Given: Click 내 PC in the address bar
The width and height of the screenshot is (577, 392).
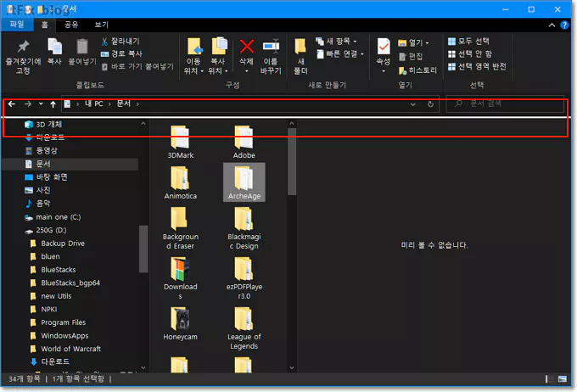Looking at the screenshot, I should [94, 104].
